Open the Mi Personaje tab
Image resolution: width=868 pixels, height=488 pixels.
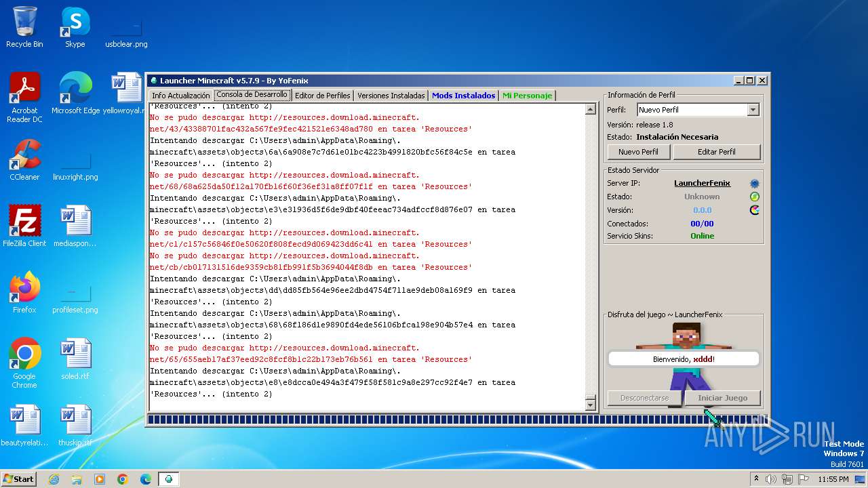click(527, 96)
